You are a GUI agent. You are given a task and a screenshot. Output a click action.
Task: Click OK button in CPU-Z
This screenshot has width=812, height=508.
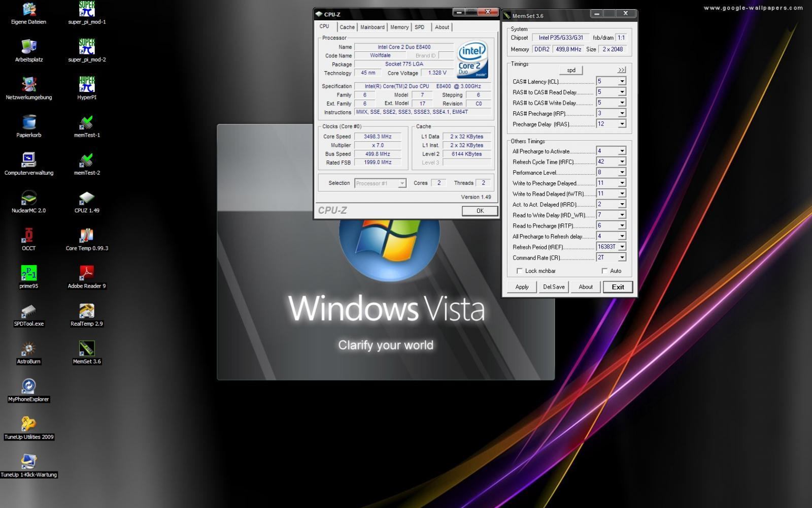[x=480, y=211]
